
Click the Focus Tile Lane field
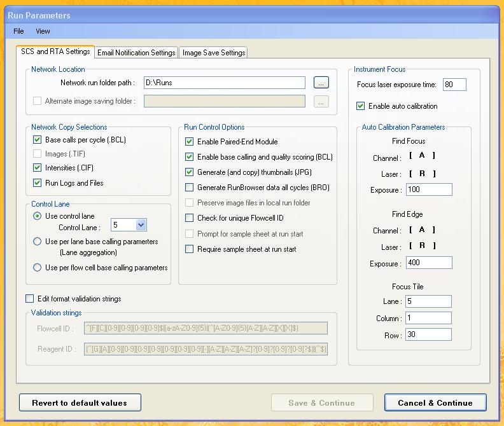428,301
